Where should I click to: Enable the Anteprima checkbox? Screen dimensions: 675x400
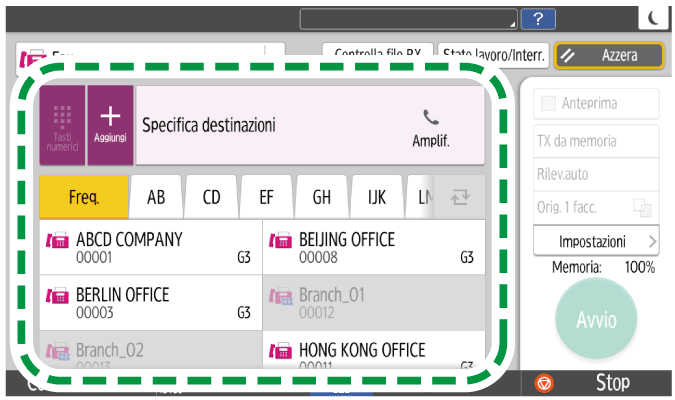547,104
